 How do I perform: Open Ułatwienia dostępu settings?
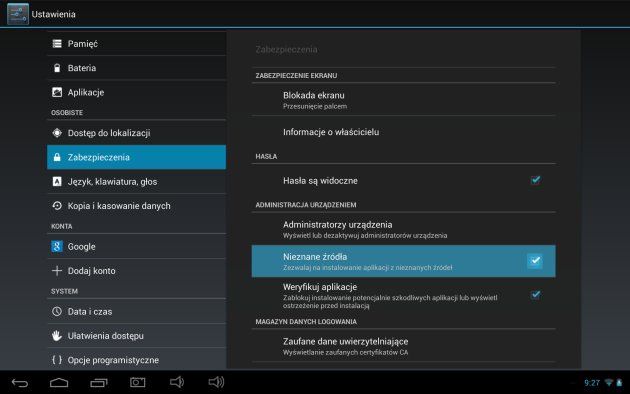point(136,335)
